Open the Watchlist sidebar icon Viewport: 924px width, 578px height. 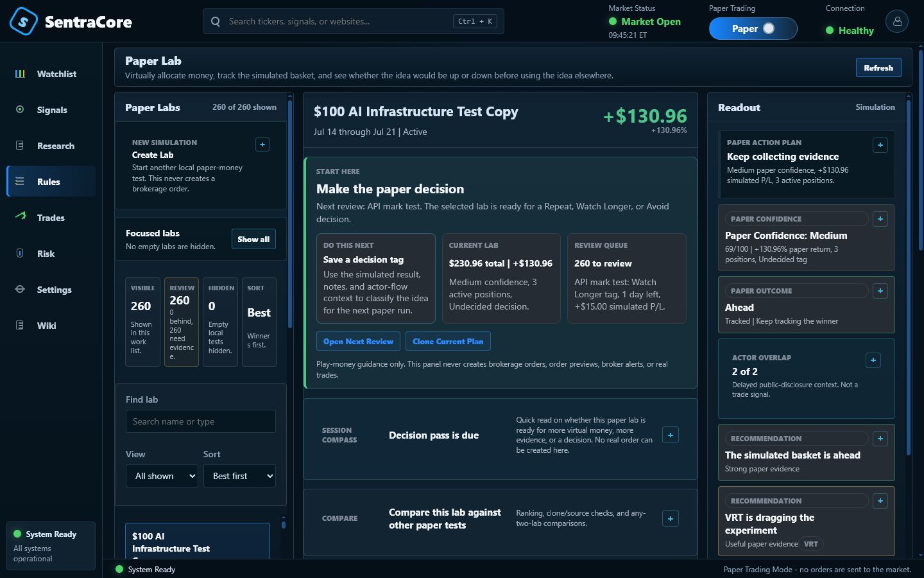point(20,74)
